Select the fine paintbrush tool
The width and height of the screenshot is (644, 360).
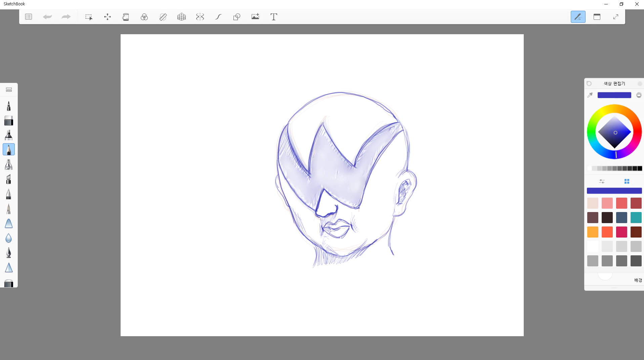(9, 209)
